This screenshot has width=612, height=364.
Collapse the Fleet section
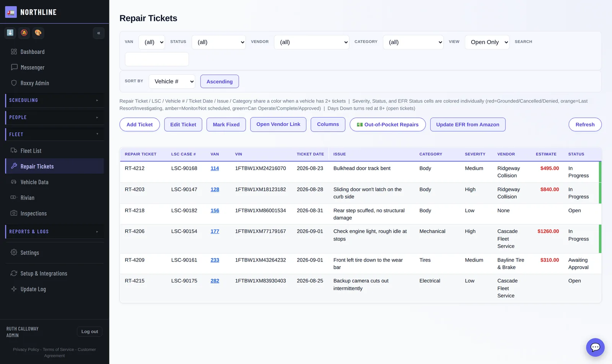click(x=55, y=135)
